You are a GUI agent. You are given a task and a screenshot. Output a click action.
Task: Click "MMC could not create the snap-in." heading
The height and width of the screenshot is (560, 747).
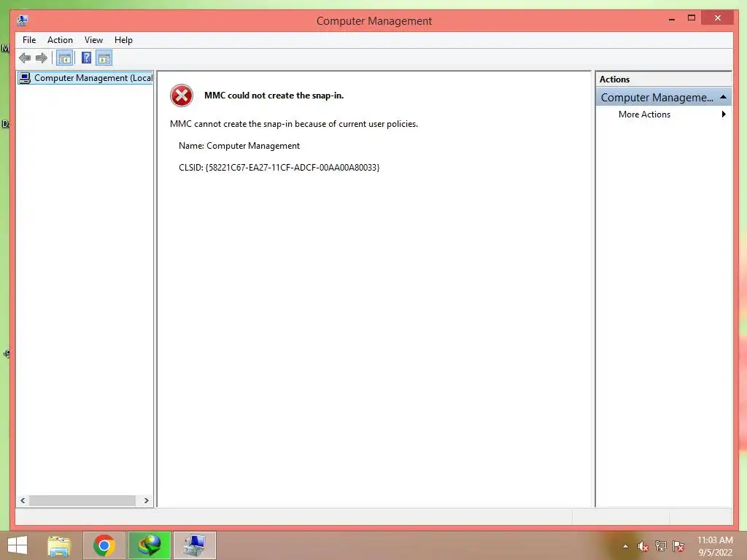tap(274, 96)
